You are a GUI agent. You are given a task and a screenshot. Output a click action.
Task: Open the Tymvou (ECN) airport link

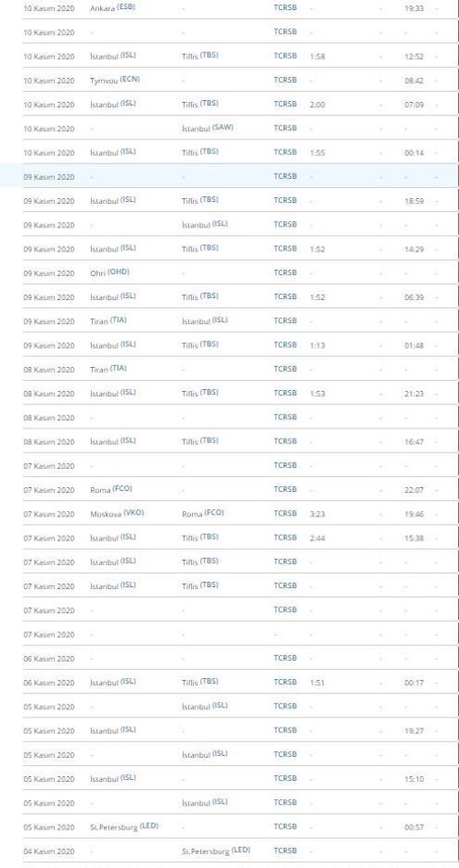pos(115,80)
